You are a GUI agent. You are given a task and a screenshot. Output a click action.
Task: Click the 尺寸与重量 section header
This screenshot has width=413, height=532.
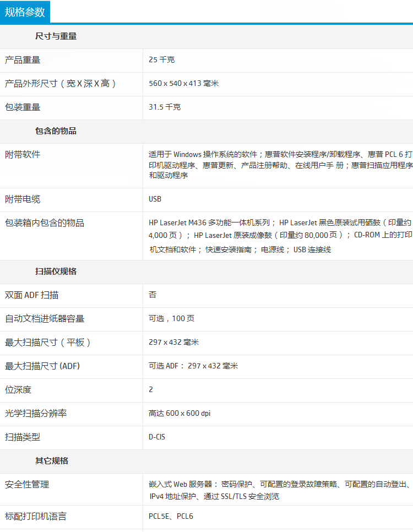coord(56,36)
